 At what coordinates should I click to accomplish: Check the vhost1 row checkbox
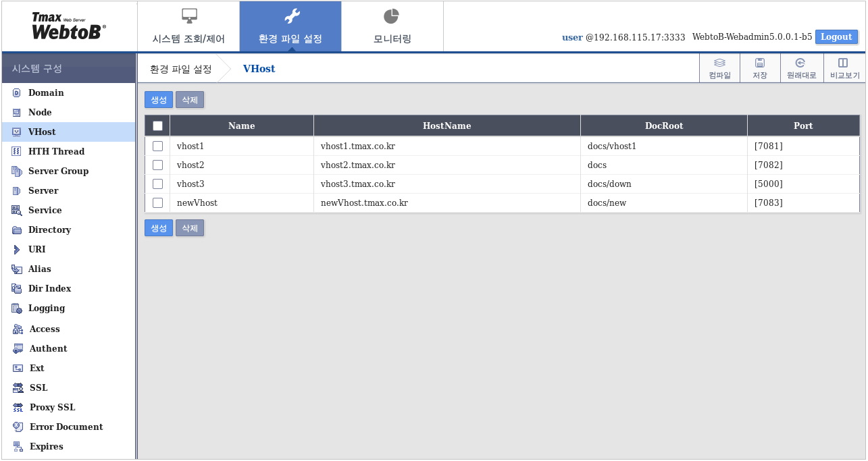(x=157, y=146)
